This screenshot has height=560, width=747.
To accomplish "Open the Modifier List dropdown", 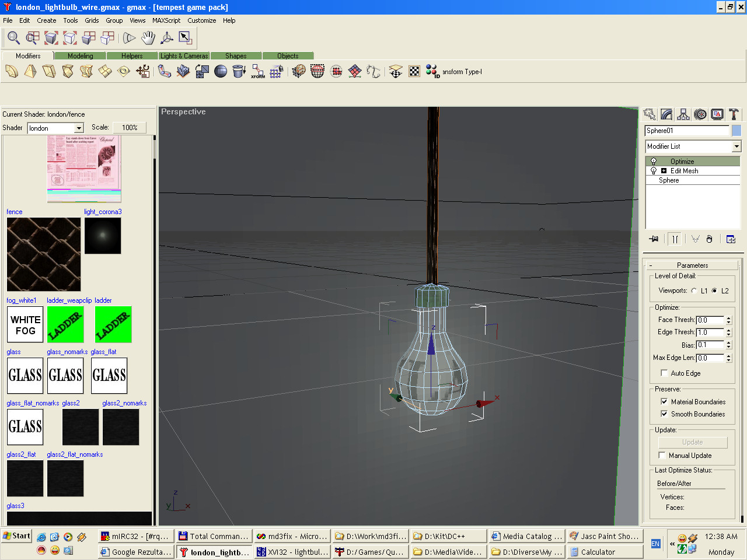I will [x=736, y=146].
